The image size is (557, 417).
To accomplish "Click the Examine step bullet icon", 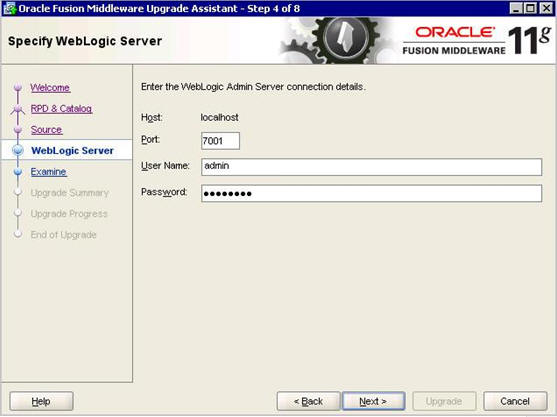I will [x=18, y=172].
